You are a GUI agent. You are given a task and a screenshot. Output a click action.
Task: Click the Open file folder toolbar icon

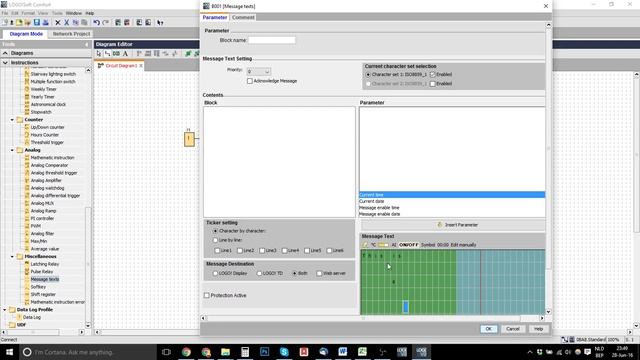pos(28,22)
